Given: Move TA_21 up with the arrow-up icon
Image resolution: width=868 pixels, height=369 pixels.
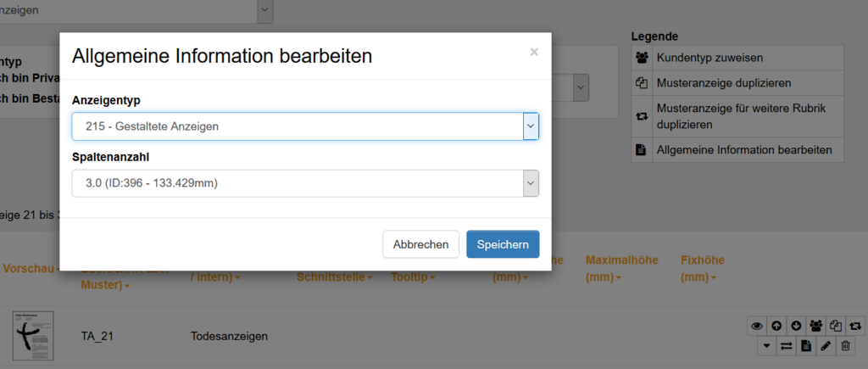Looking at the screenshot, I should [x=776, y=326].
